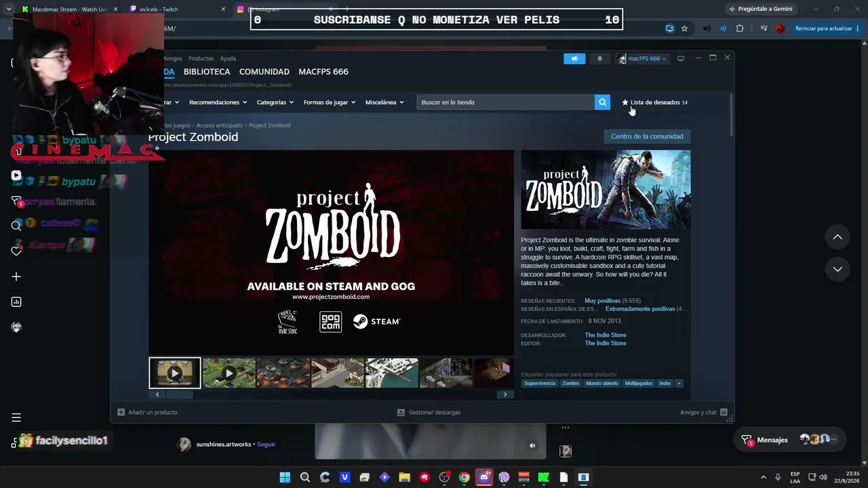Switch to the Macdemac Stream browser tab

pos(69,9)
